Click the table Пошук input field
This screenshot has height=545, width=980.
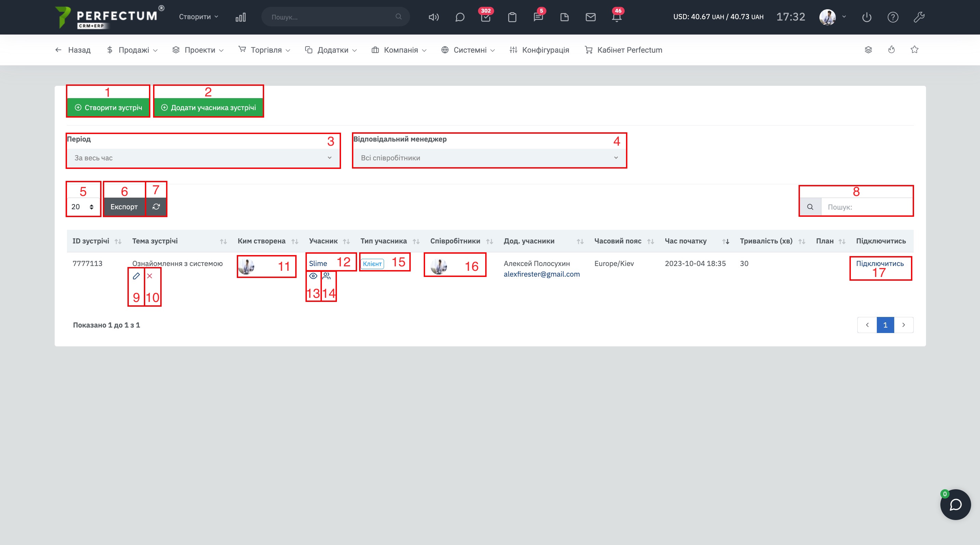866,207
